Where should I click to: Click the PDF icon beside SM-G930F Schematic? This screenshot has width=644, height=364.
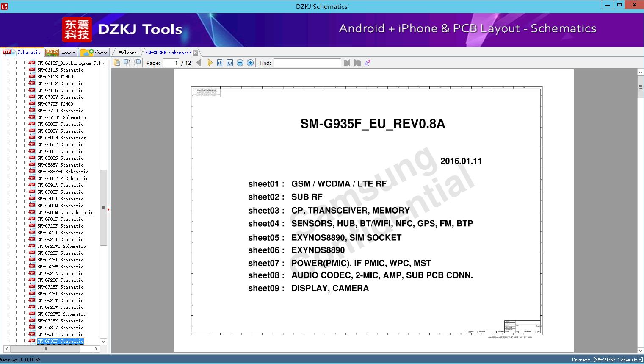pyautogui.click(x=32, y=334)
